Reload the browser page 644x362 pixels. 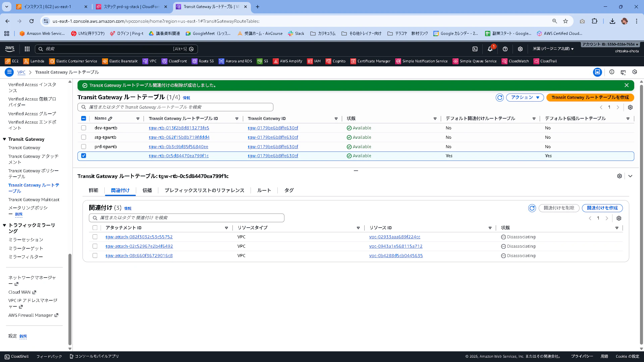[32, 21]
